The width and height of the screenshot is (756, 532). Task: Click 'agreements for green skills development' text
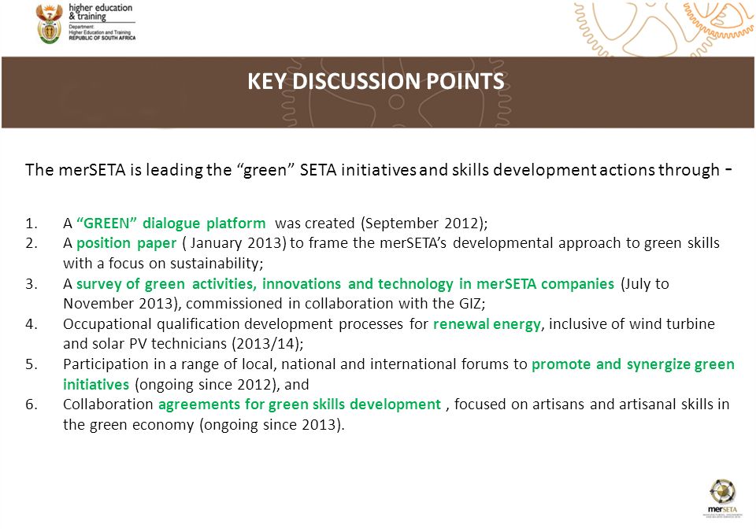(x=299, y=405)
